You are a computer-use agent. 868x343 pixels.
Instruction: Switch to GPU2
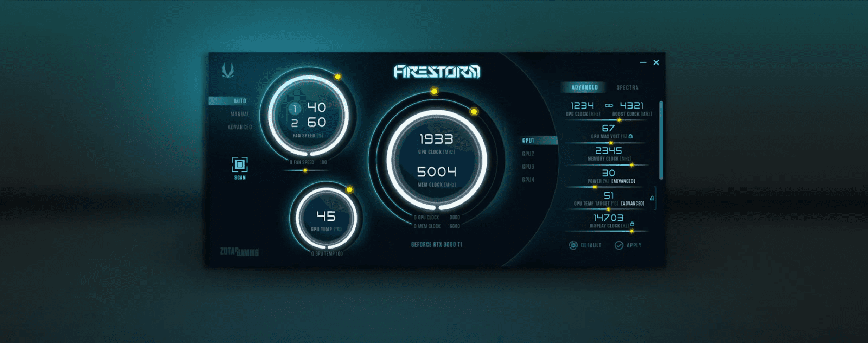tap(528, 154)
